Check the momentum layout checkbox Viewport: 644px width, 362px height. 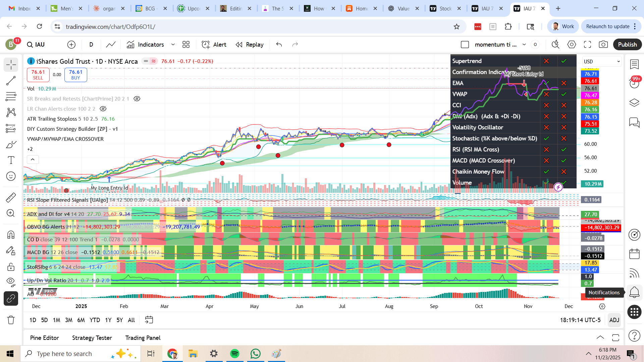point(465,45)
